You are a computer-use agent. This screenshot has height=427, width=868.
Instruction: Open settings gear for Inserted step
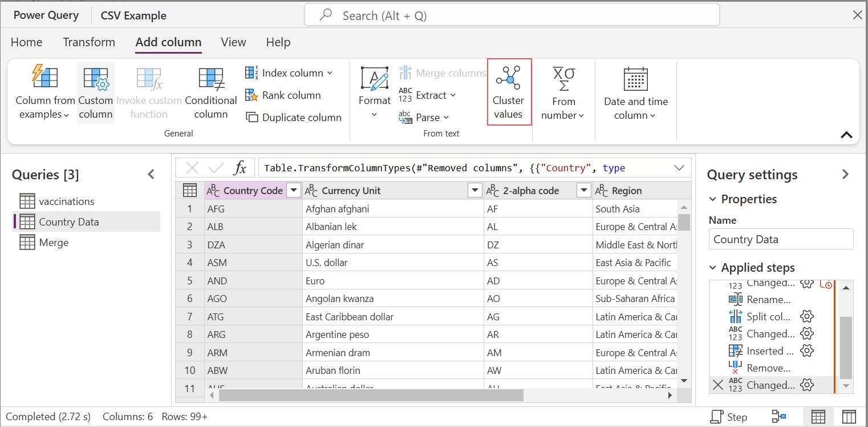tap(806, 351)
